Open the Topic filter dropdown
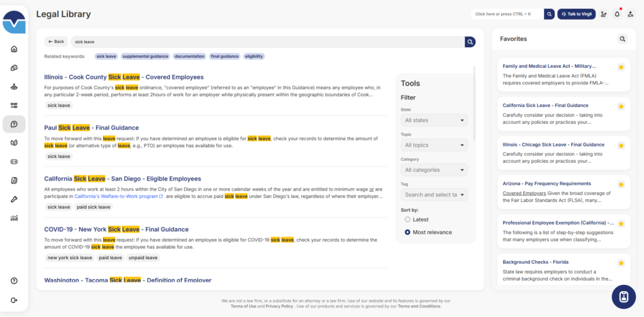 coord(434,145)
